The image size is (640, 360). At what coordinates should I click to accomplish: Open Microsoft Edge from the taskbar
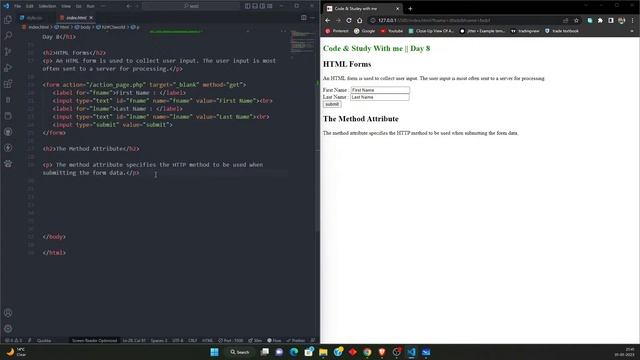pyautogui.click(x=293, y=352)
